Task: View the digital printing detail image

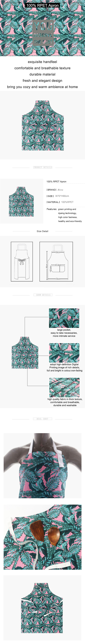Action: tap(64, 353)
